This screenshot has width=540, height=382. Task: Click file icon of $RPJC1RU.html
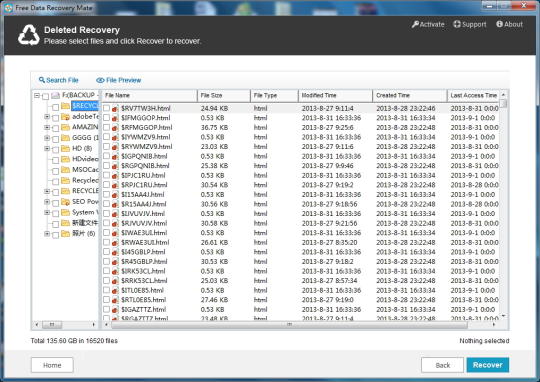point(115,185)
